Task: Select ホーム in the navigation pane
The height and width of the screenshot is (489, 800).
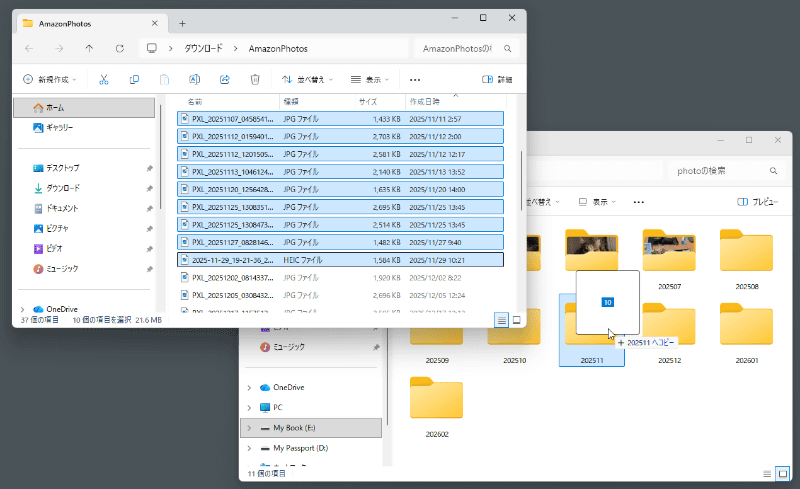Action: pyautogui.click(x=84, y=108)
